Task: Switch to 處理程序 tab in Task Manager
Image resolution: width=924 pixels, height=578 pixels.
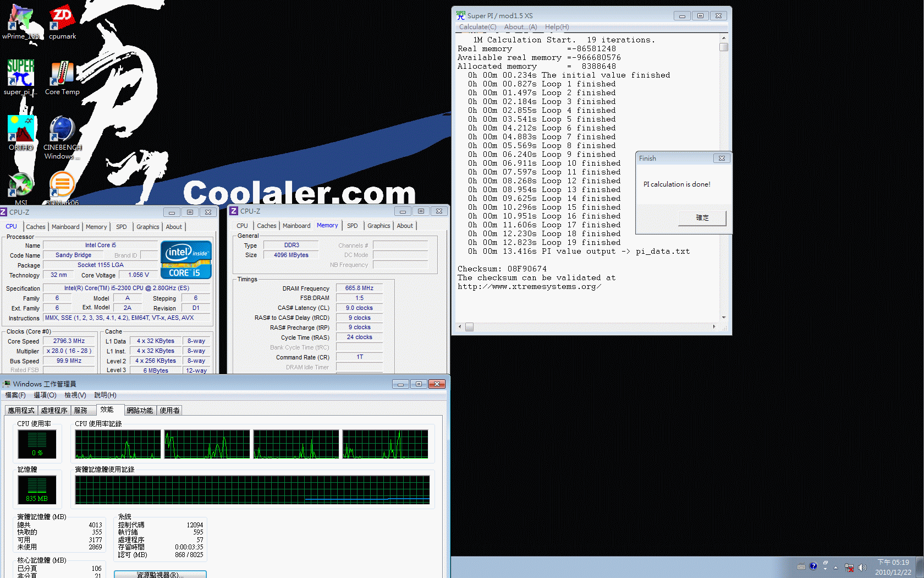Action: coord(54,411)
